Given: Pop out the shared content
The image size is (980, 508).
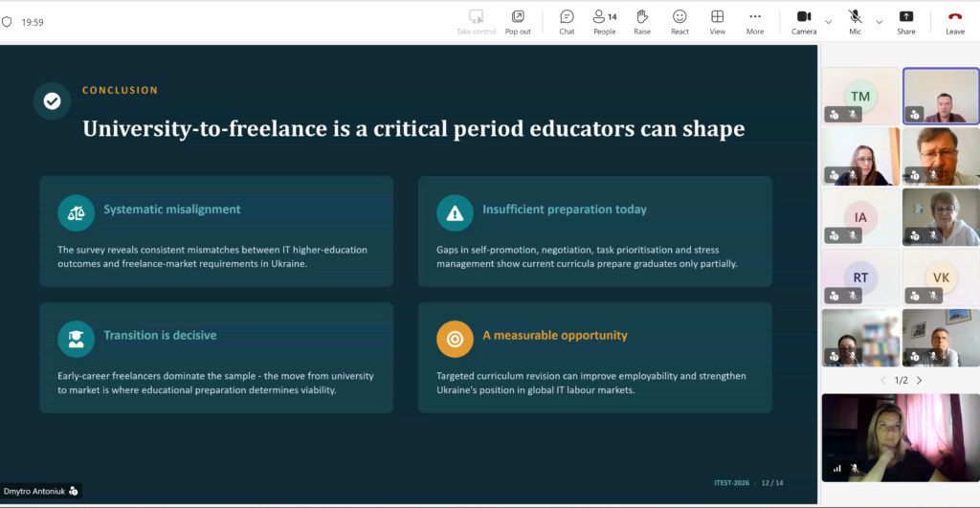Looking at the screenshot, I should pyautogui.click(x=518, y=23).
